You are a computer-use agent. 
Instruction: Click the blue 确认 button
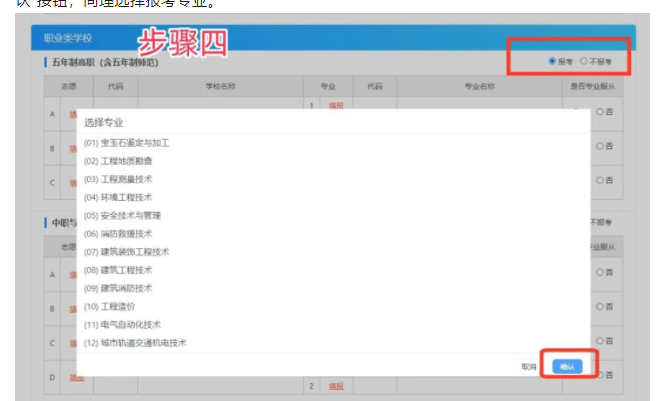567,367
